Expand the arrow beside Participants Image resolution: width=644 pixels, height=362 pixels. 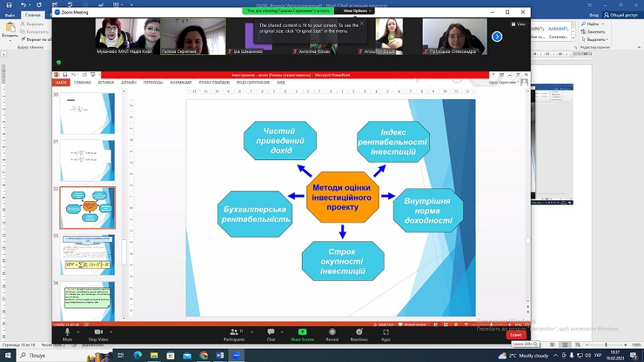pyautogui.click(x=251, y=331)
